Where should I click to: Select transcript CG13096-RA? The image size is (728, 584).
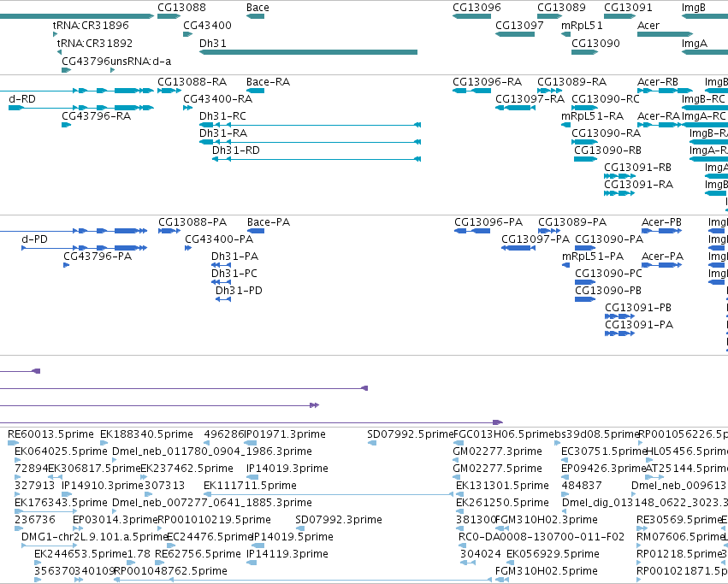click(x=471, y=91)
